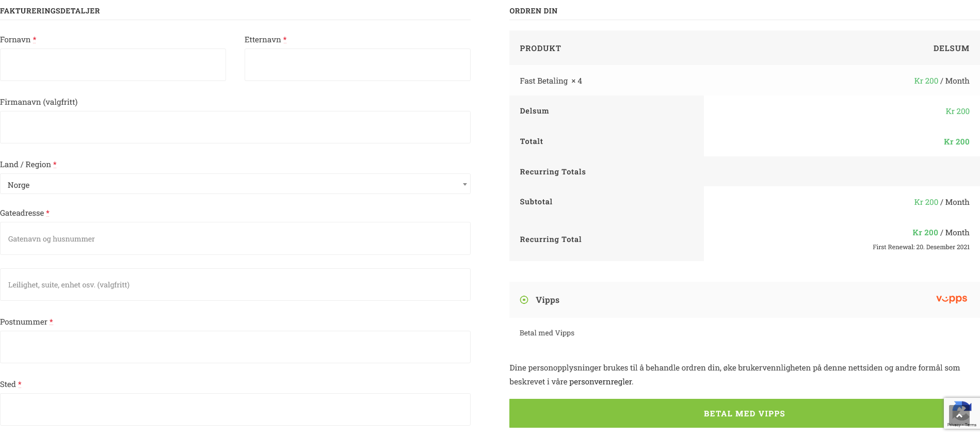Click the scroll-to-top arrow icon
The width and height of the screenshot is (980, 436).
[x=959, y=416]
